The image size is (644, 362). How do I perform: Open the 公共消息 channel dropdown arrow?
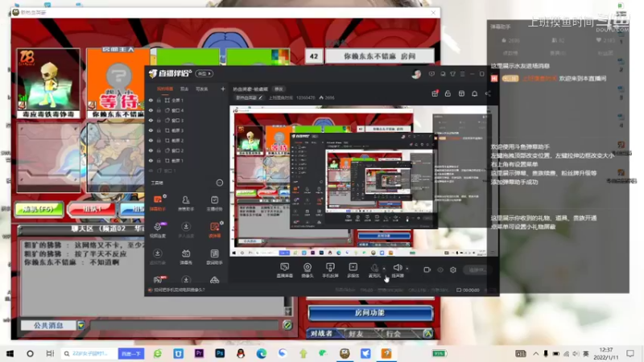(81, 326)
